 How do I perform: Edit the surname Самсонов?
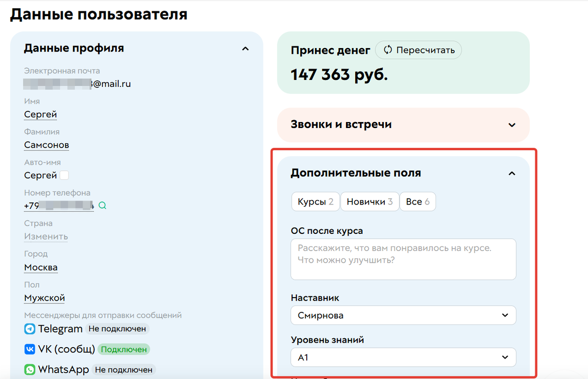click(x=46, y=145)
